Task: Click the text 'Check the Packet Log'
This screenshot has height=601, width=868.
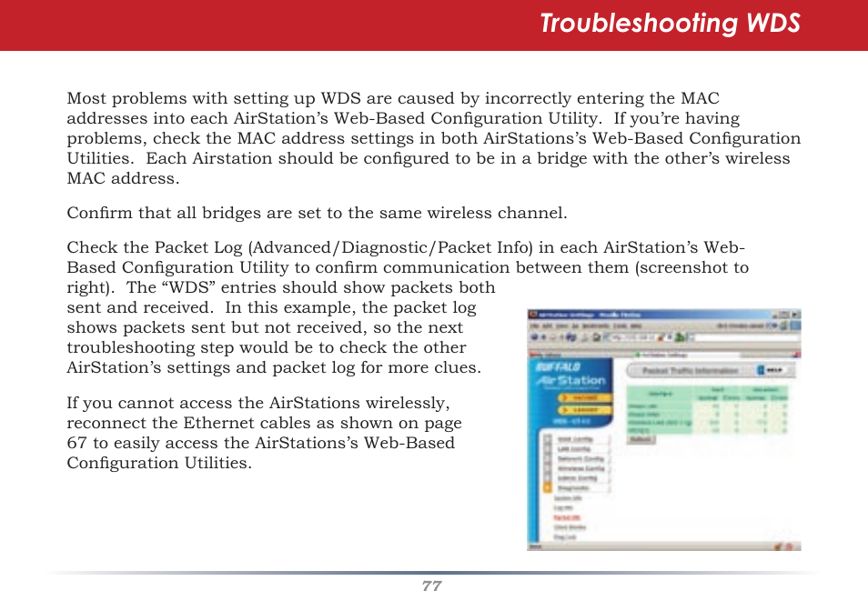Action: click(x=155, y=247)
